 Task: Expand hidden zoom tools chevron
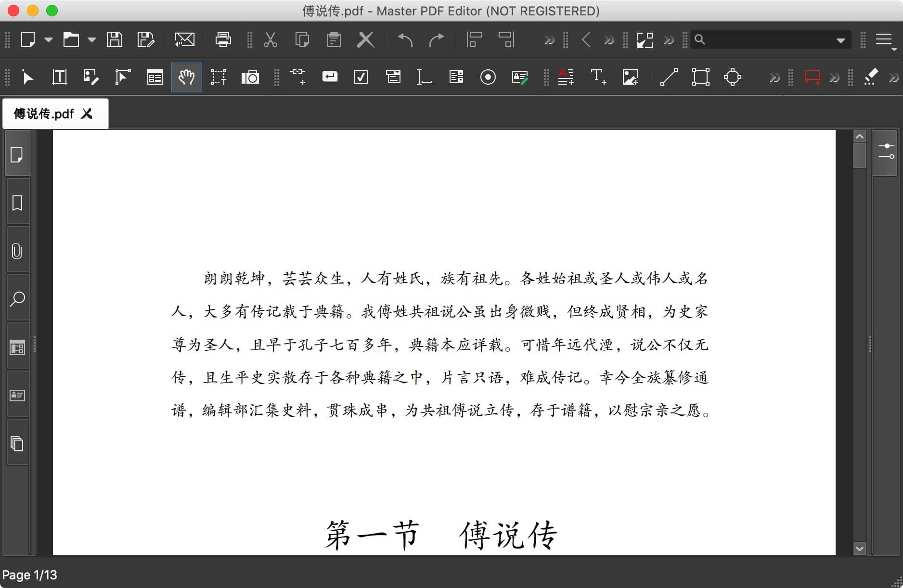pyautogui.click(x=669, y=40)
